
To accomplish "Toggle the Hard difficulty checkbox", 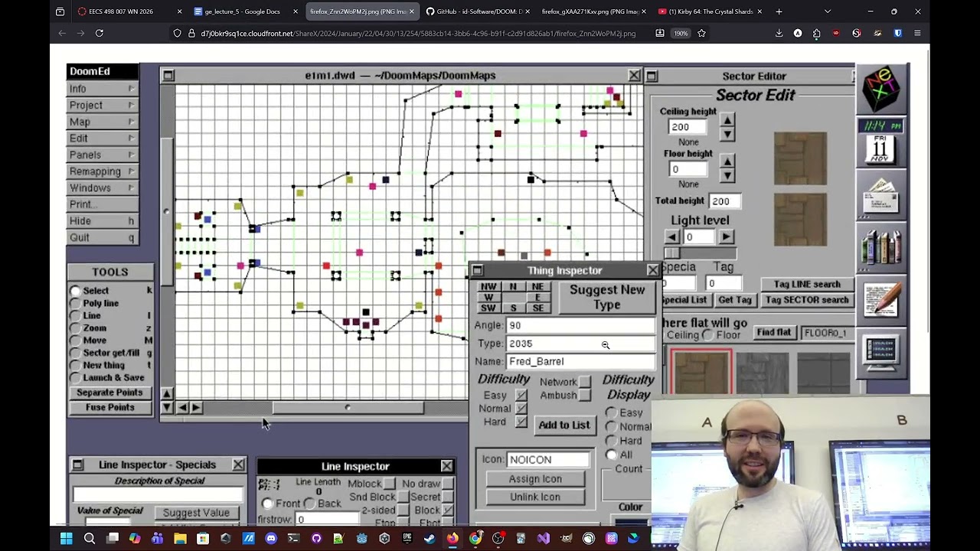I will (521, 422).
